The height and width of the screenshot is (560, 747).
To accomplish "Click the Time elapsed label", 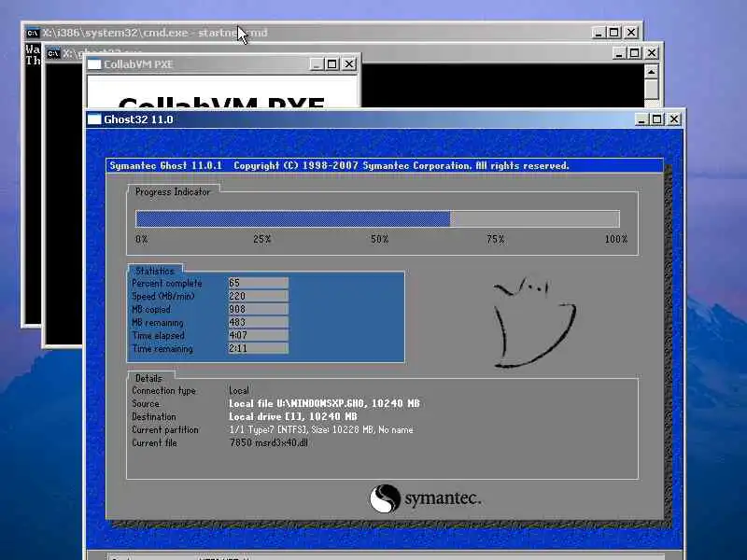I will tap(158, 336).
